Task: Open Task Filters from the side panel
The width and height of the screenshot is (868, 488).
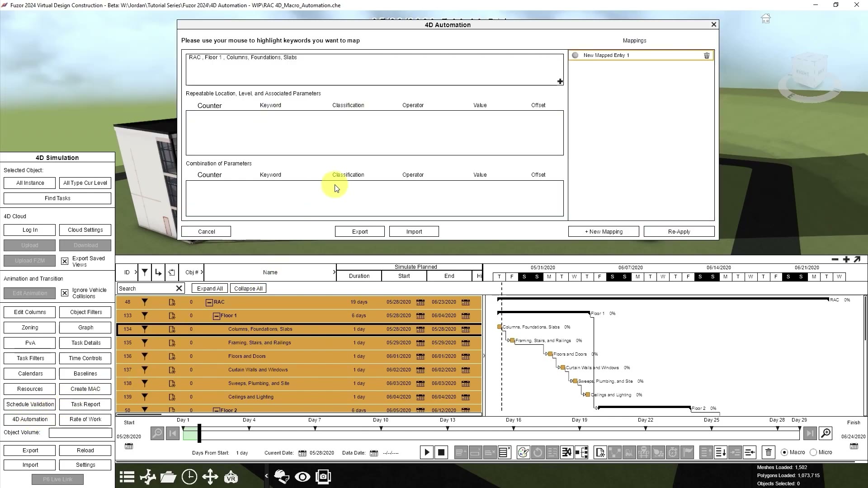Action: pyautogui.click(x=30, y=358)
